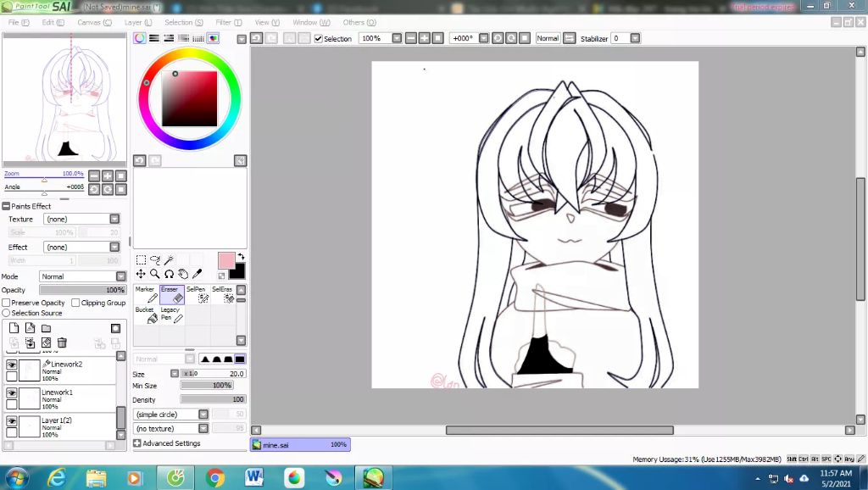Open the Canvas menu
Screen dimensions: 868x490
94,22
